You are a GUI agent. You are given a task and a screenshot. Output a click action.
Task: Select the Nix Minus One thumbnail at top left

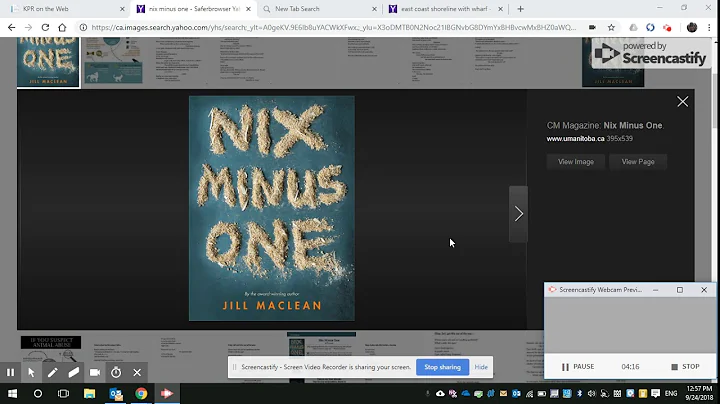tap(48, 62)
